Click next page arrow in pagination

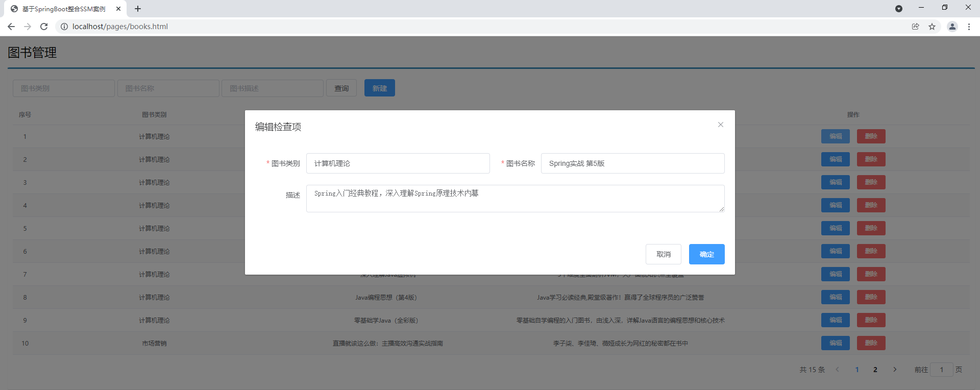(x=895, y=370)
